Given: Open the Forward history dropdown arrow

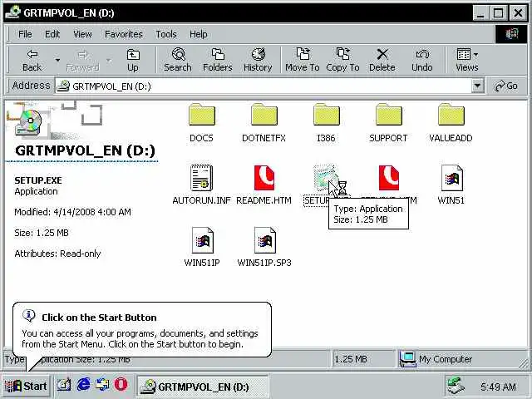Looking at the screenshot, I should click(x=109, y=60).
